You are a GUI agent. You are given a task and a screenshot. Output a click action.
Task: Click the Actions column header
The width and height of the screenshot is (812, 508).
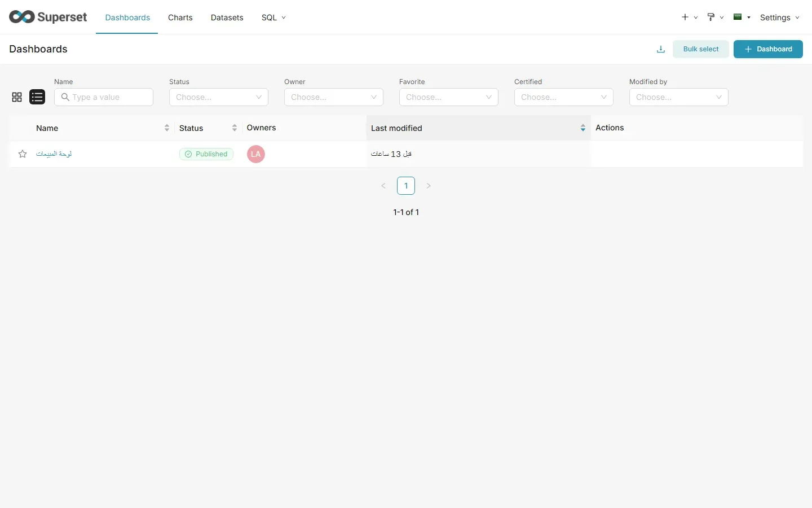click(610, 128)
